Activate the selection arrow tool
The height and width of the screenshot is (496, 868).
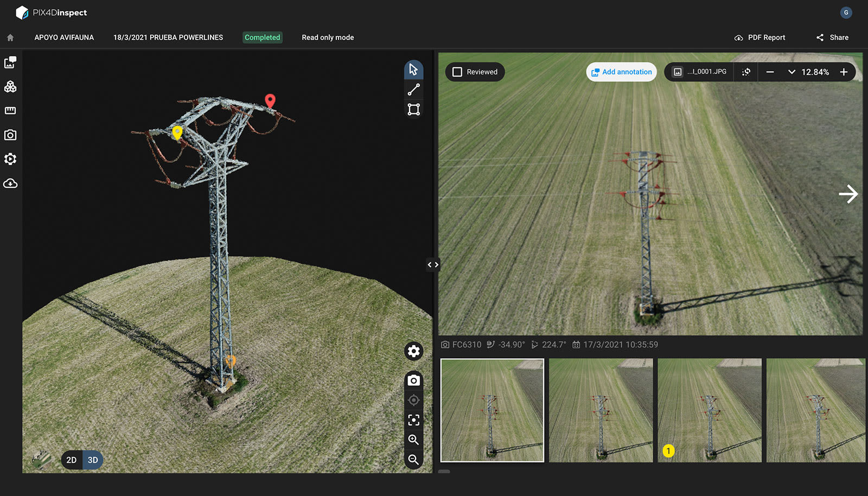tap(413, 69)
